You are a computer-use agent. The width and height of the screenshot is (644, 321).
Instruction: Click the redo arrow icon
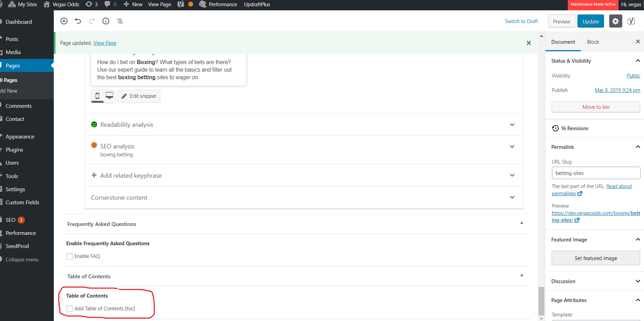pos(92,21)
